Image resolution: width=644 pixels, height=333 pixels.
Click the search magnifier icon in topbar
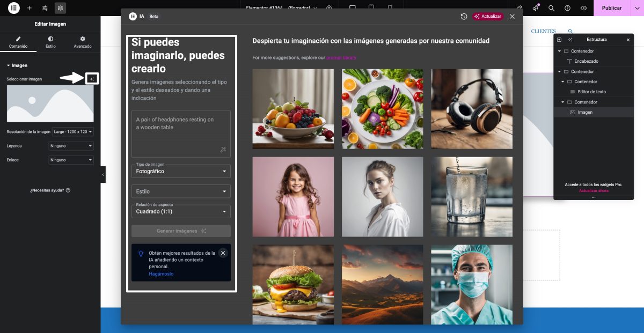[x=551, y=8]
